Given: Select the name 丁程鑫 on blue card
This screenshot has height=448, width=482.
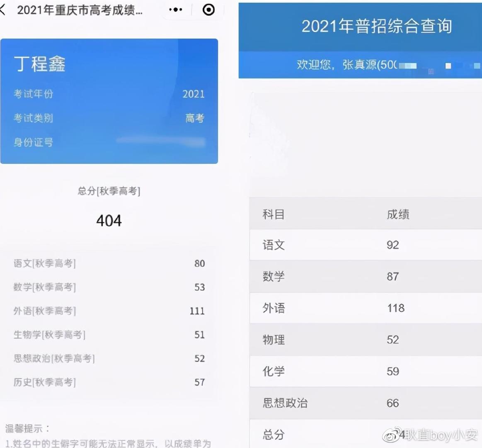Looking at the screenshot, I should click(40, 64).
